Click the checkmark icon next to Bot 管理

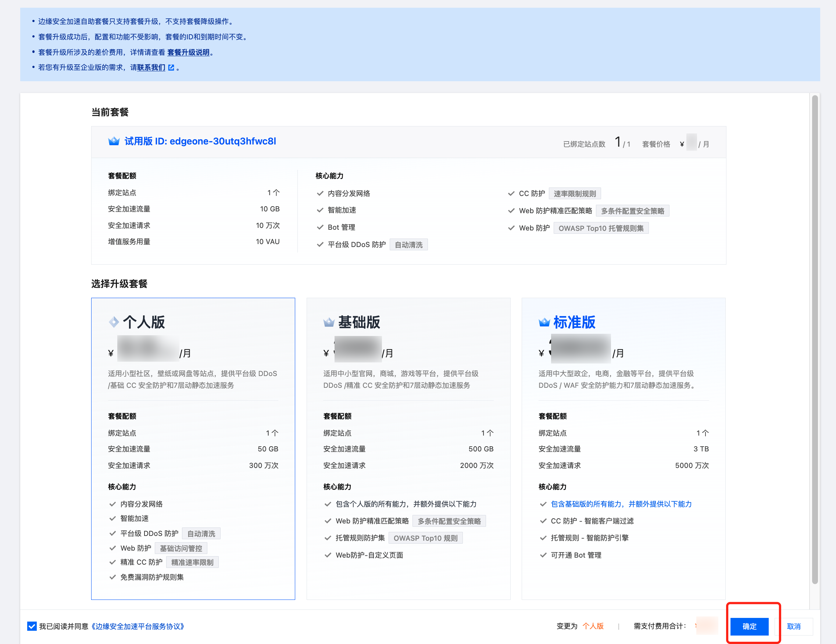[x=320, y=227]
